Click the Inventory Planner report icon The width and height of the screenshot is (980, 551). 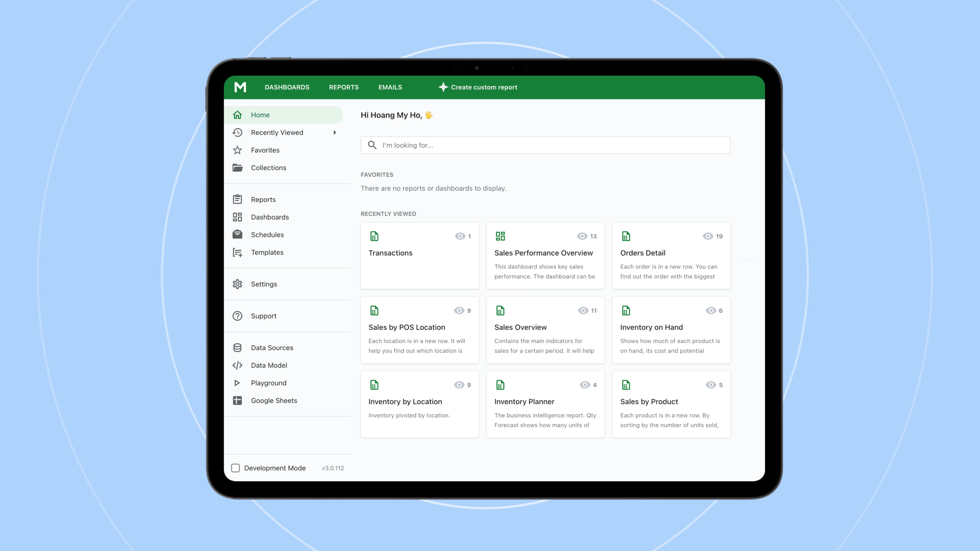[x=500, y=385]
